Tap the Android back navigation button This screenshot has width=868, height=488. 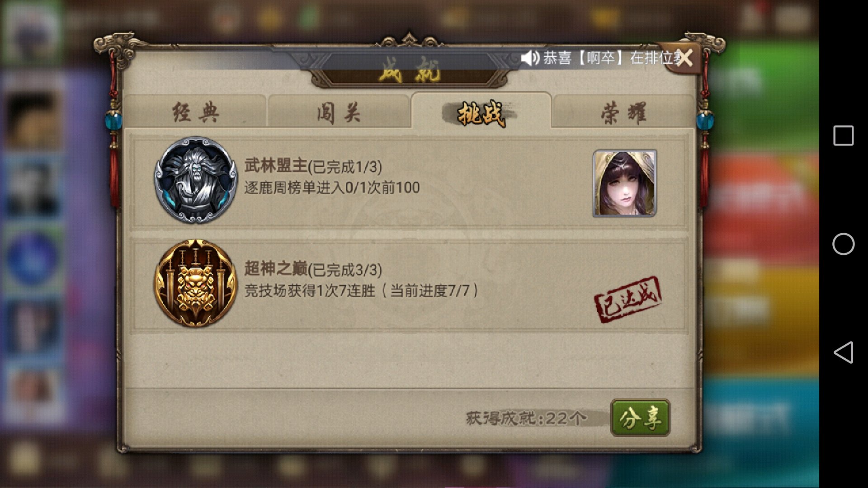tap(844, 352)
